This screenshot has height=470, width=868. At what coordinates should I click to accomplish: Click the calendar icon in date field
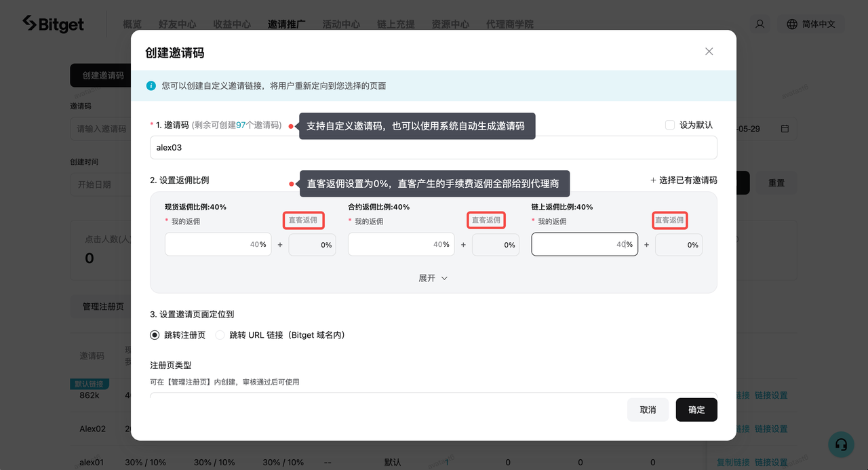point(785,129)
